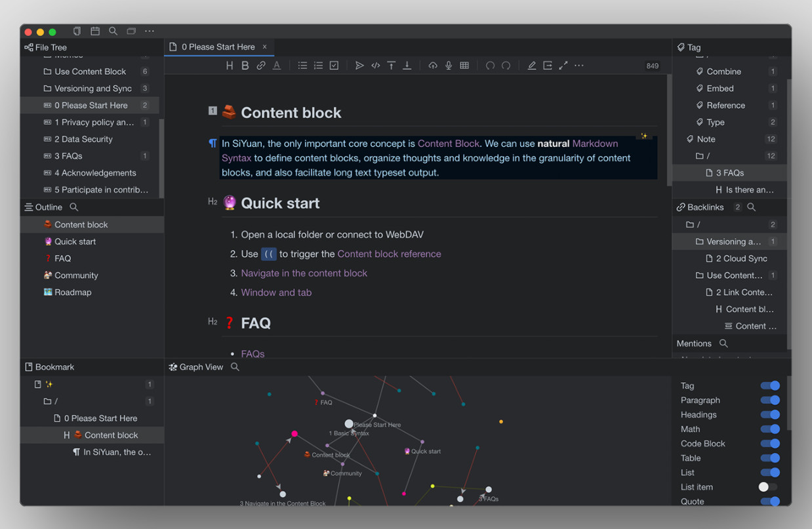Screen dimensions: 812x529
Task: Redo the last edit
Action: 506,66
